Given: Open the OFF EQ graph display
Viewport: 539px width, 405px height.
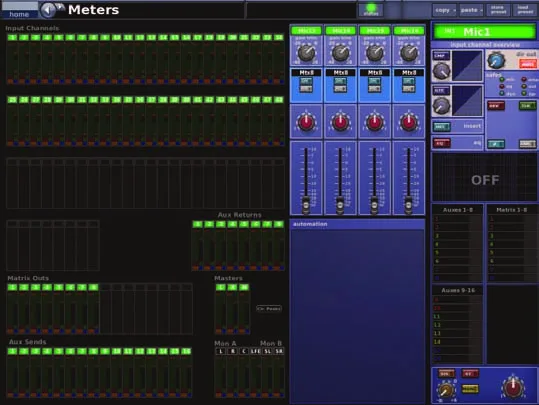Looking at the screenshot, I should coord(484,177).
